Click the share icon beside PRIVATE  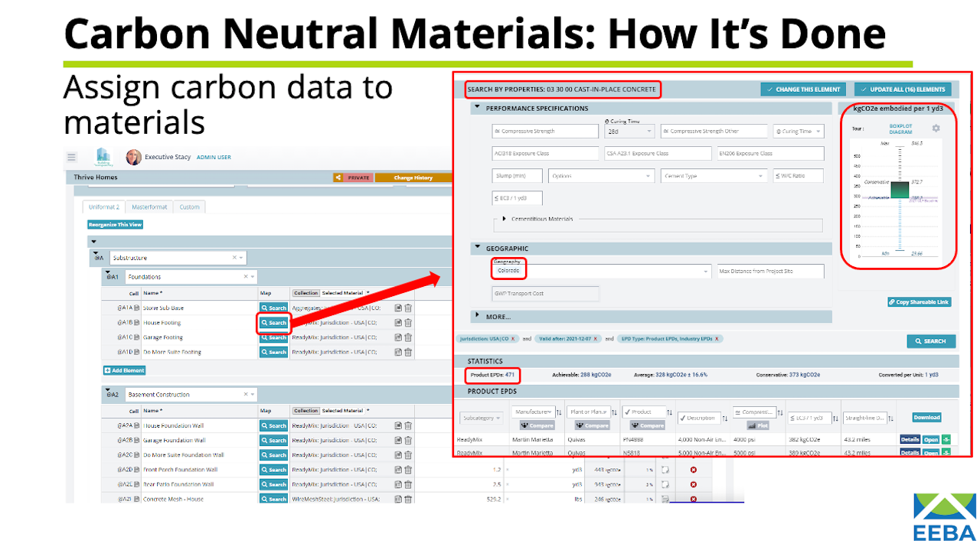point(338,177)
